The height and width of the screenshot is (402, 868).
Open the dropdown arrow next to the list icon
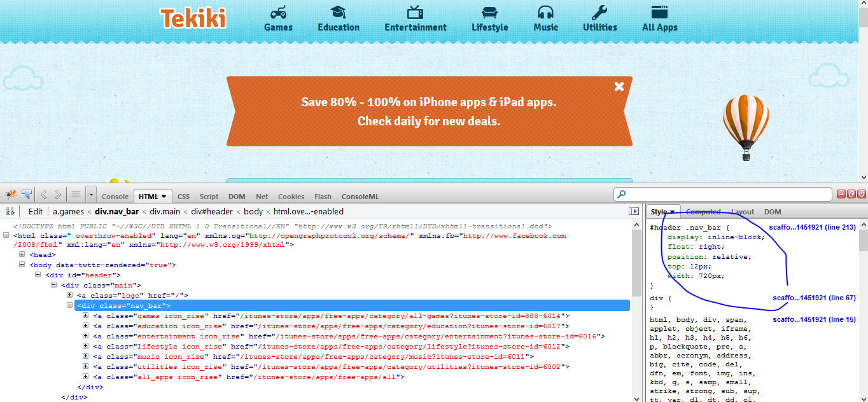click(91, 195)
